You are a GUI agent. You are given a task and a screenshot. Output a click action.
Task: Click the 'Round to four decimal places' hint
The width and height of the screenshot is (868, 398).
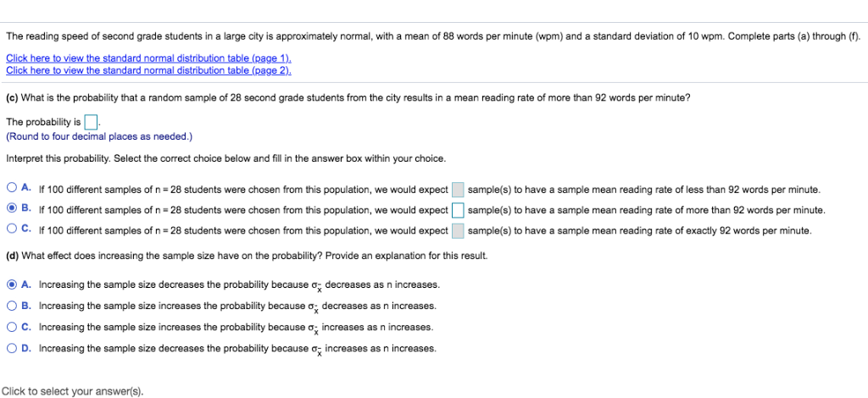(x=99, y=136)
